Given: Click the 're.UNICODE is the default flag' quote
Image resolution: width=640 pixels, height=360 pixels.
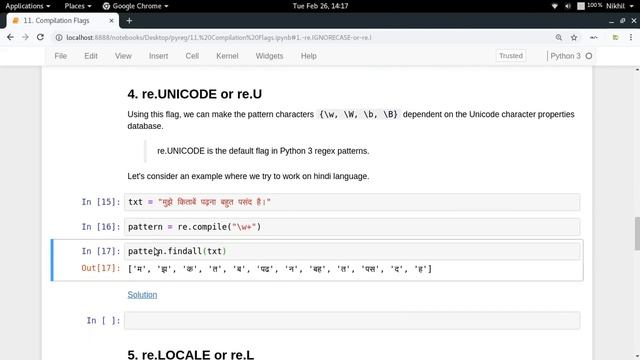Looking at the screenshot, I should pyautogui.click(x=263, y=151).
